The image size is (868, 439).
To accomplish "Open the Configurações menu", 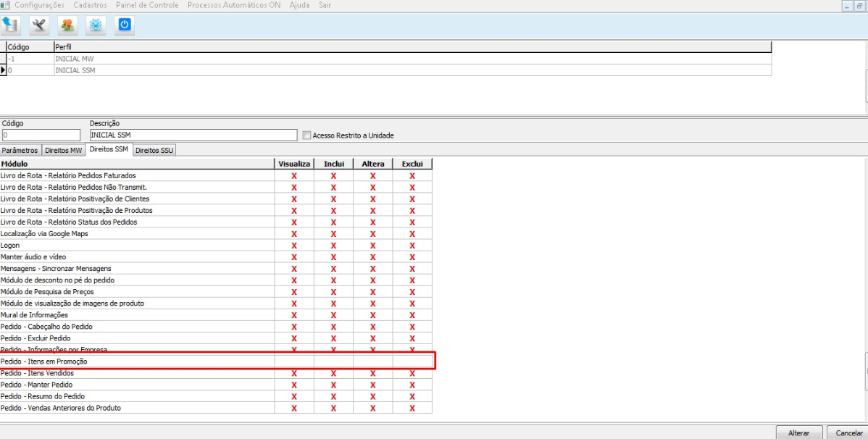I will (39, 5).
